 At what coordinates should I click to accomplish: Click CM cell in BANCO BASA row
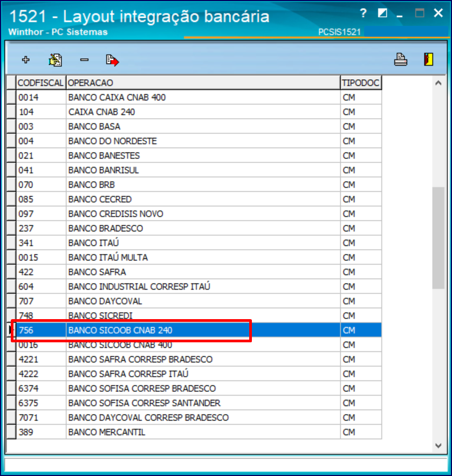pyautogui.click(x=361, y=127)
